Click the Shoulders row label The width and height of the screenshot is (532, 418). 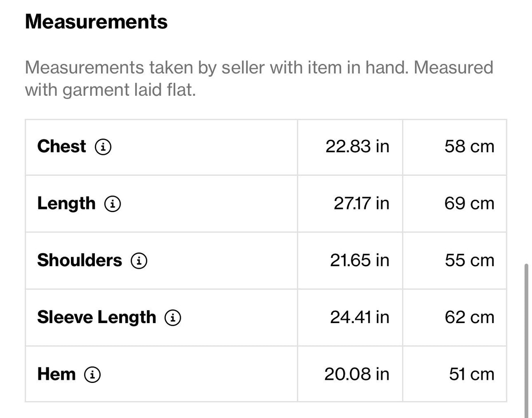pos(79,260)
